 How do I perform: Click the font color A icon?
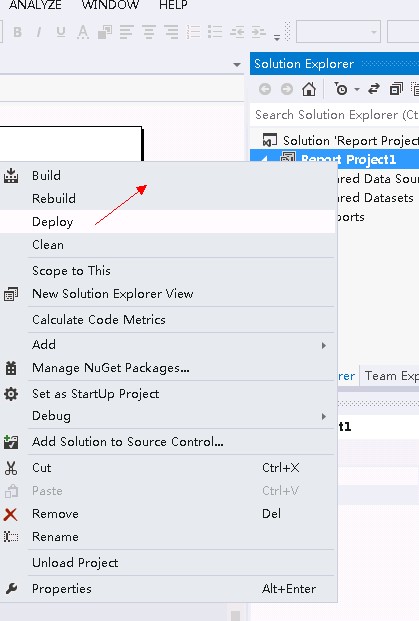(x=83, y=32)
